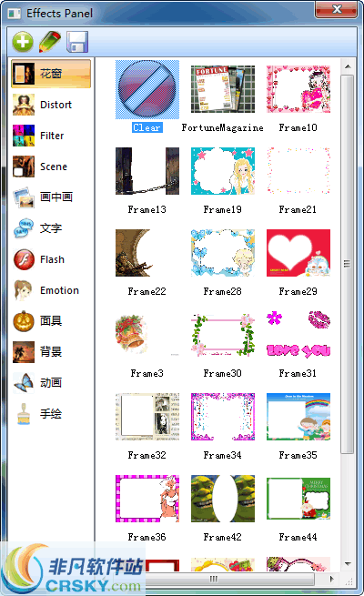Click the Flash category icon

(24, 259)
